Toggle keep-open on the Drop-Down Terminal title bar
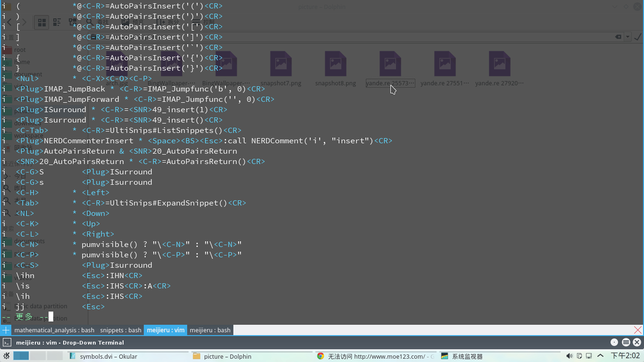 click(x=614, y=343)
